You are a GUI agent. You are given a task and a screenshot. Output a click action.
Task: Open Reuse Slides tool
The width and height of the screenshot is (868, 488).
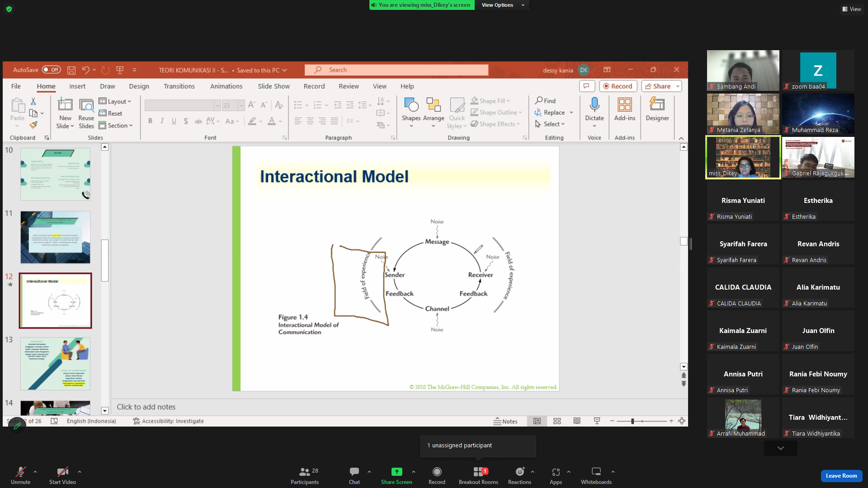pos(86,113)
